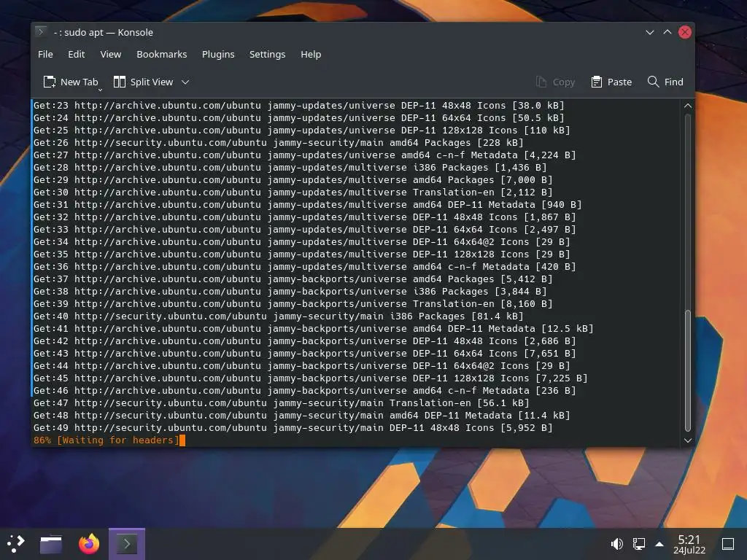Click the Get:40 i386 Packages line
Screen dimensions: 747x560
[278, 316]
